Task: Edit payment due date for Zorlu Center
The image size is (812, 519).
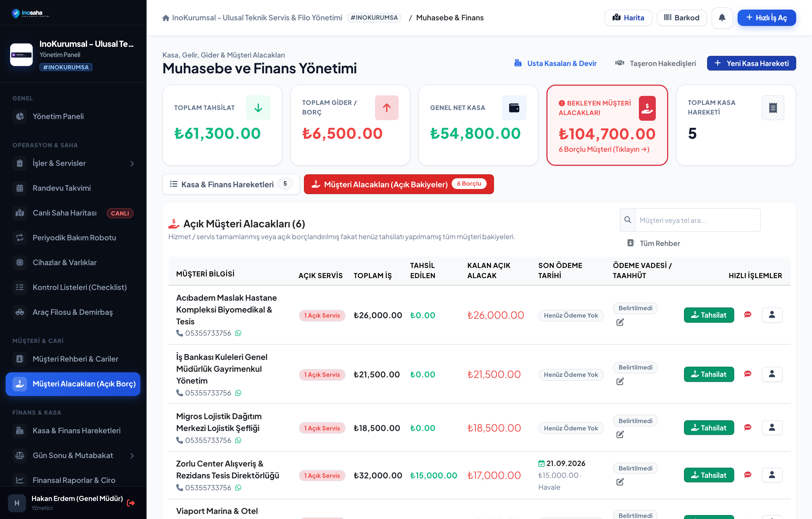Action: tap(620, 481)
